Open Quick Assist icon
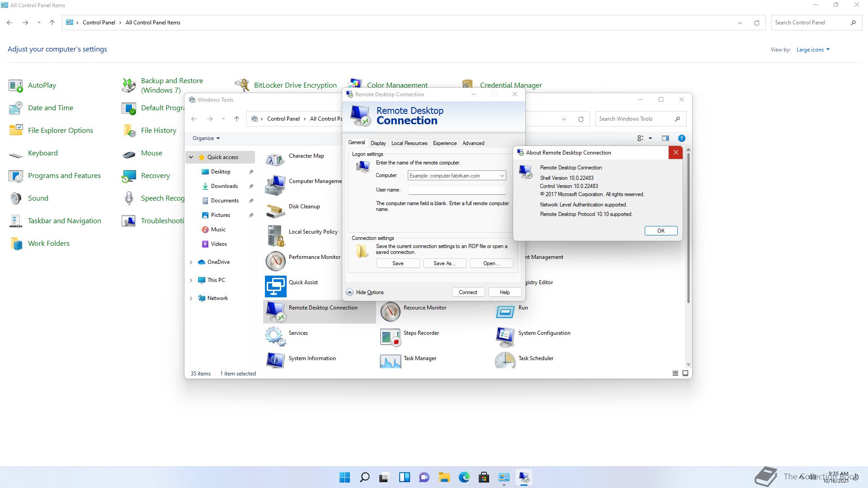 click(x=275, y=286)
